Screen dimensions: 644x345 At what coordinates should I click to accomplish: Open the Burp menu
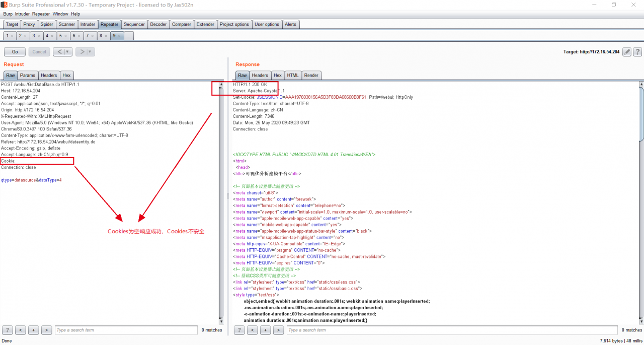[x=8, y=14]
